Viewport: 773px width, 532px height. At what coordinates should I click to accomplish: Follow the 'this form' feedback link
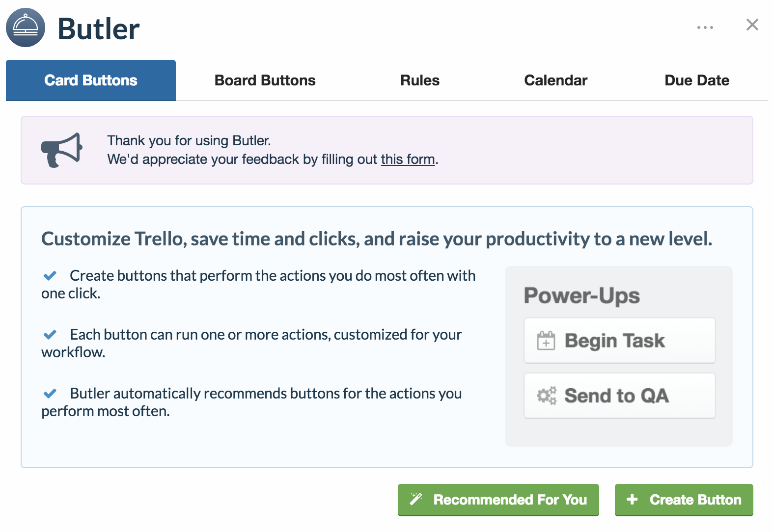[408, 160]
